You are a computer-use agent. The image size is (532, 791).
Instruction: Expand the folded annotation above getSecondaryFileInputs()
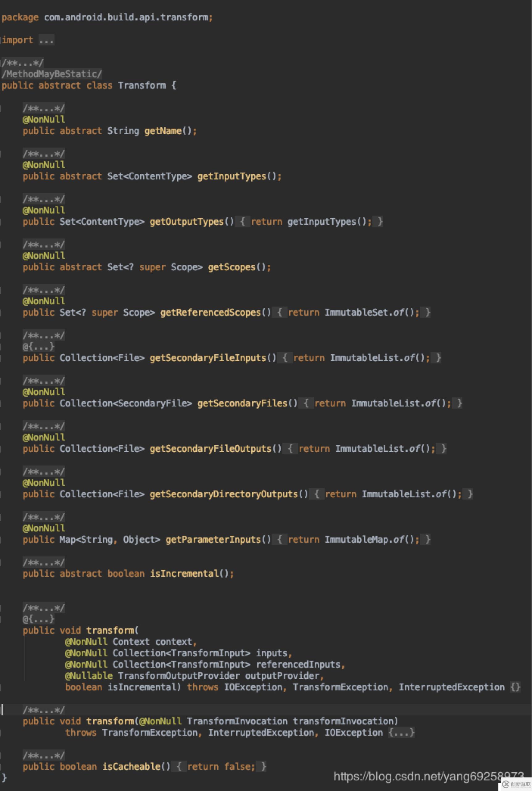point(38,346)
